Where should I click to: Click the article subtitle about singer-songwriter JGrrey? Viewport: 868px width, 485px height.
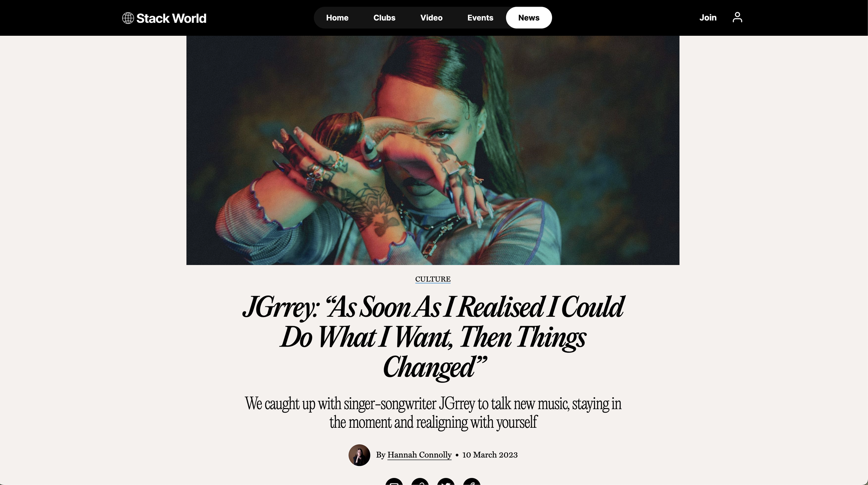433,413
